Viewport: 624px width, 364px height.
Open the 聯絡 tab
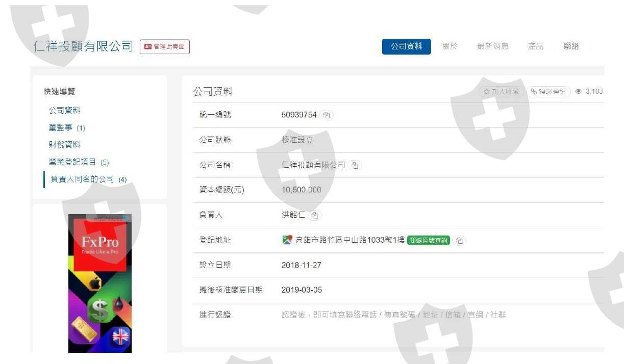click(x=571, y=46)
